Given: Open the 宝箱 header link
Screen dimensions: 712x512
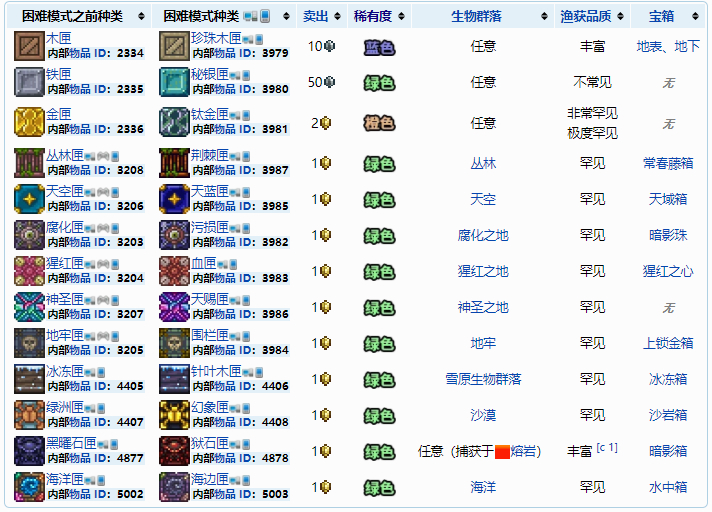Looking at the screenshot, I should [x=661, y=17].
